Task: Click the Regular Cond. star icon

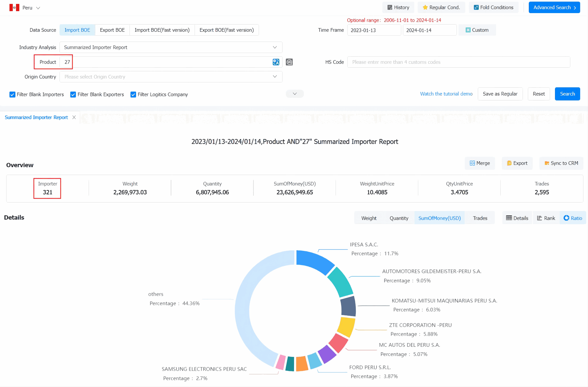Action: [425, 8]
